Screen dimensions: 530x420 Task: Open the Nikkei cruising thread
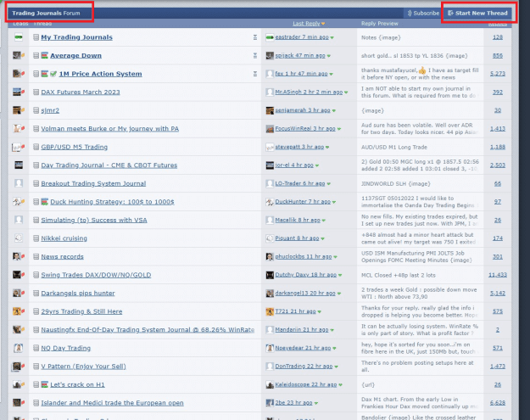point(64,238)
